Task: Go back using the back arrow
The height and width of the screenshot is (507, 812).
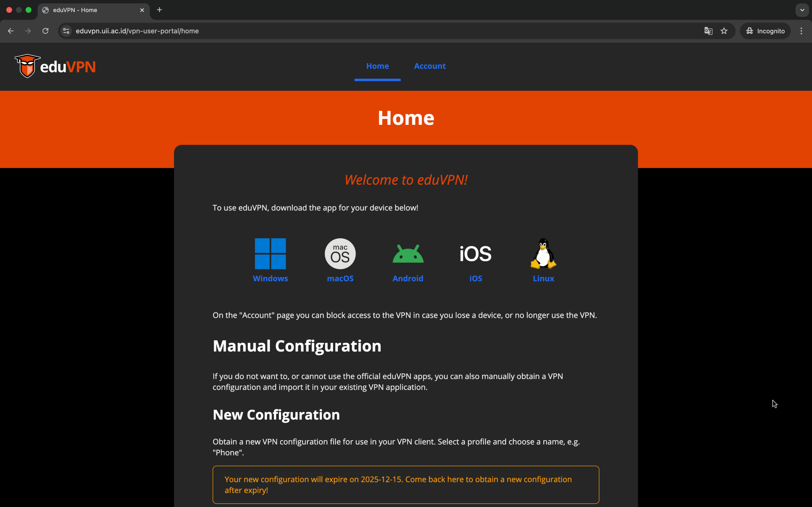Action: (x=11, y=31)
